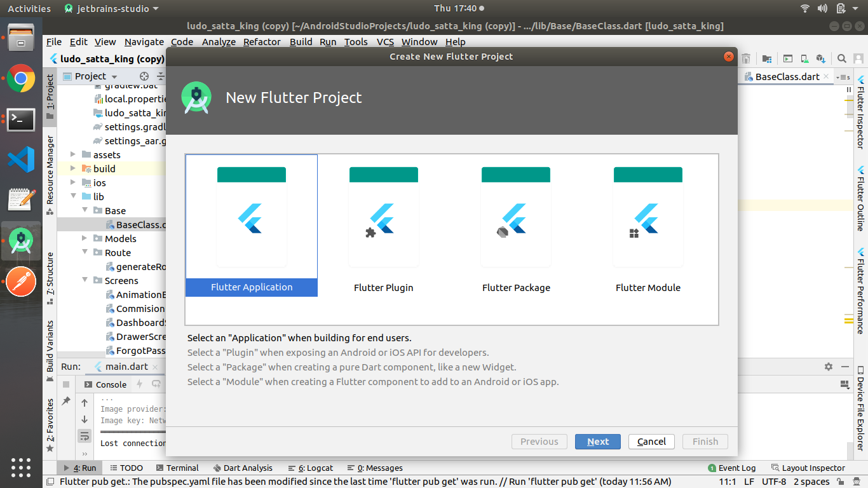The width and height of the screenshot is (868, 488).
Task: Open the Build menu
Action: pyautogui.click(x=301, y=42)
